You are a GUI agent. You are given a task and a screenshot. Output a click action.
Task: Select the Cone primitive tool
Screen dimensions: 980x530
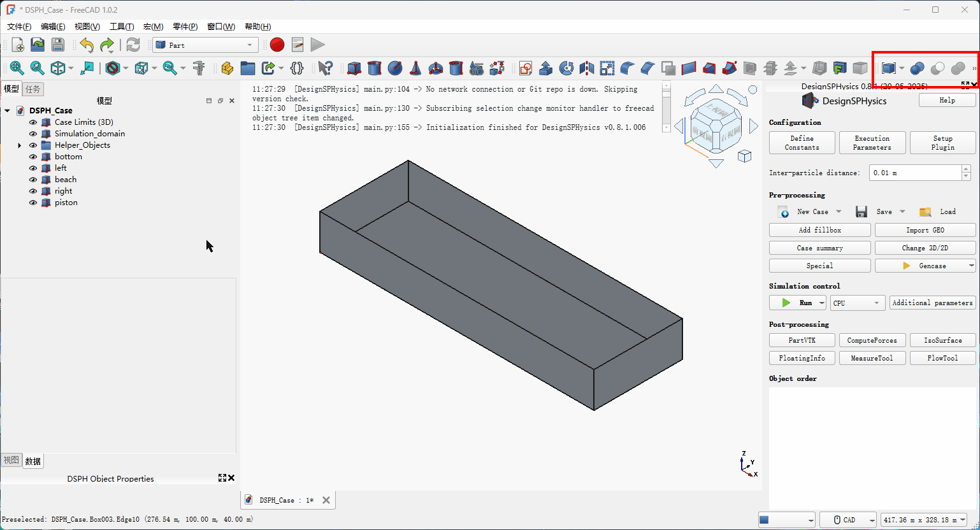(x=415, y=68)
